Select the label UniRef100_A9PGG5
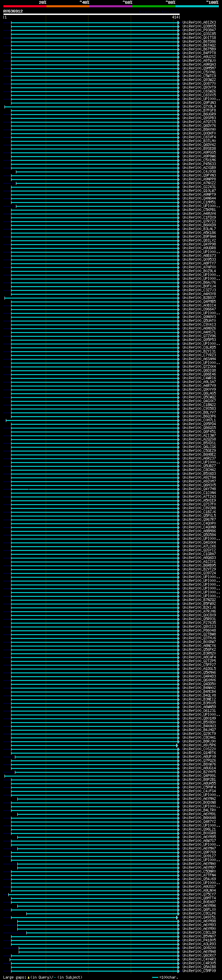Screen dimensions: 222x980 coord(199,153)
